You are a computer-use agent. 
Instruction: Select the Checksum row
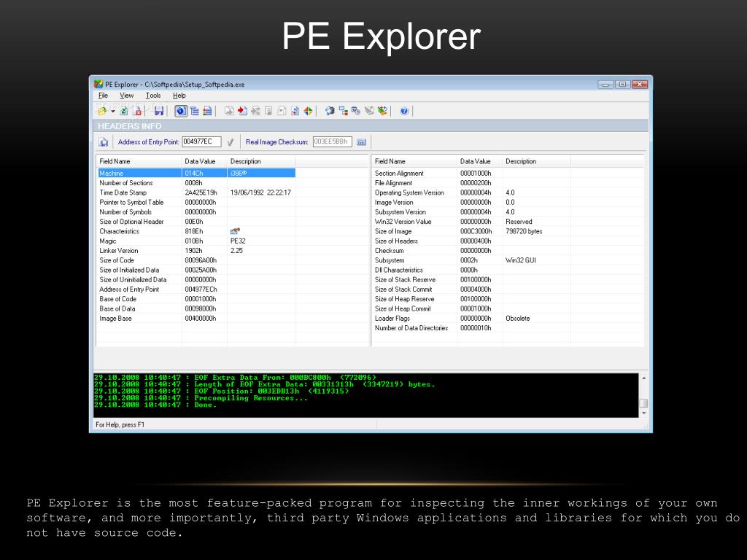point(472,251)
